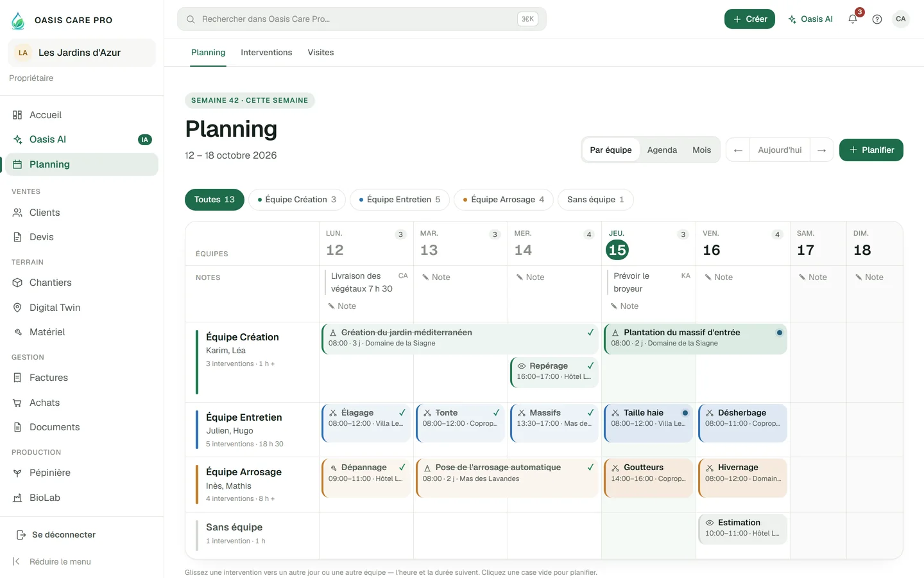924x578 pixels.
Task: Switch to the Visites tab
Action: tap(321, 53)
